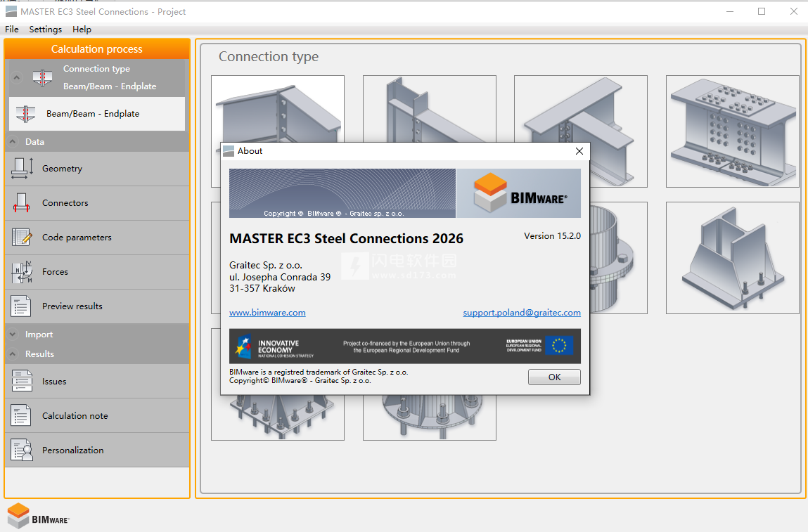Close the About dialog with X
The image size is (808, 532).
579,151
